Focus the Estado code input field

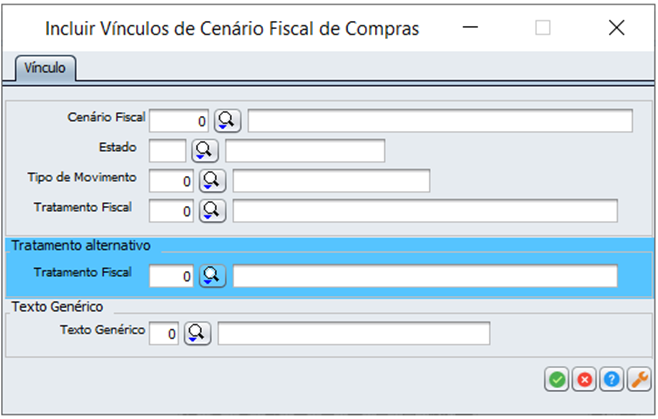pyautogui.click(x=168, y=151)
